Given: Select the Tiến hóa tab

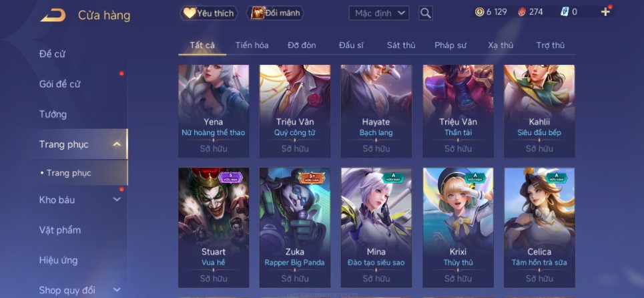Looking at the screenshot, I should (252, 45).
